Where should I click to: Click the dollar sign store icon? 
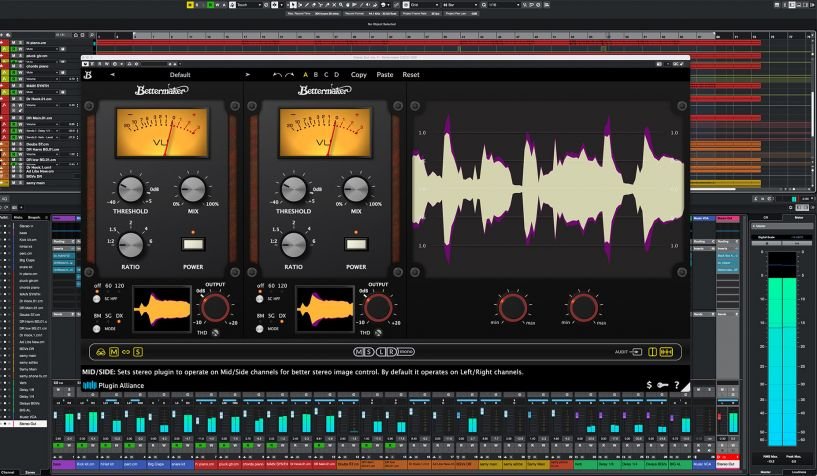[649, 385]
